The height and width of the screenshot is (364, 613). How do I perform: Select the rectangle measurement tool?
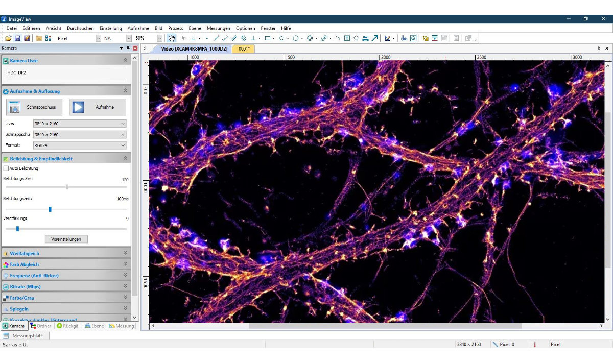coord(267,38)
